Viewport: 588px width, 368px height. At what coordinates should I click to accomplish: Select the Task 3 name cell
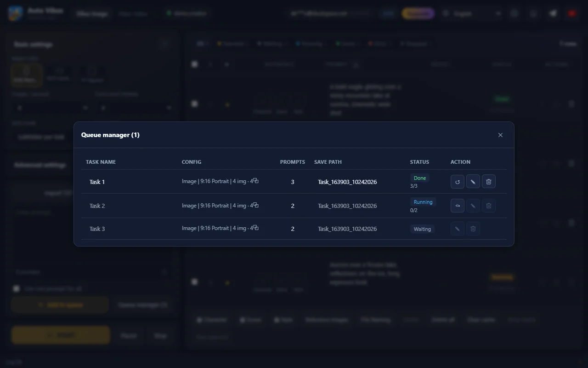(x=97, y=229)
